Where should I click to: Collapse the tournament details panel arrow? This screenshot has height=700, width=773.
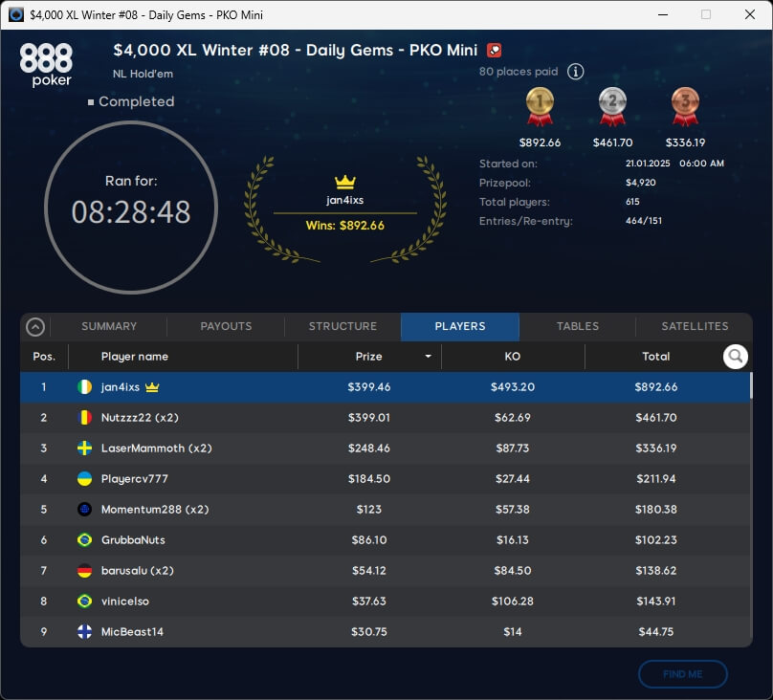(35, 327)
